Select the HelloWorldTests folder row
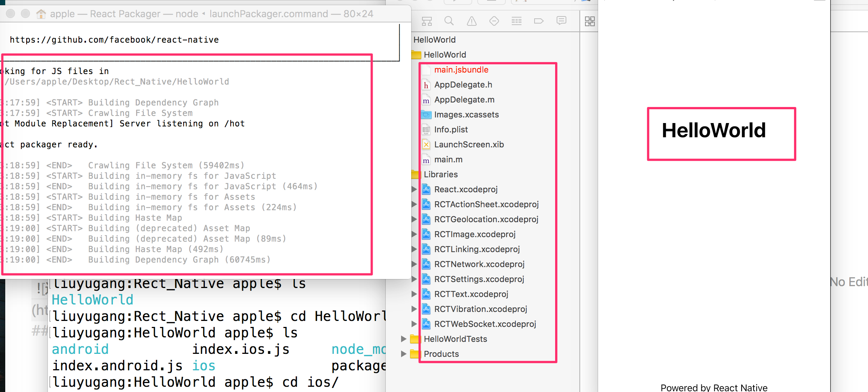The image size is (868, 392). tap(455, 339)
